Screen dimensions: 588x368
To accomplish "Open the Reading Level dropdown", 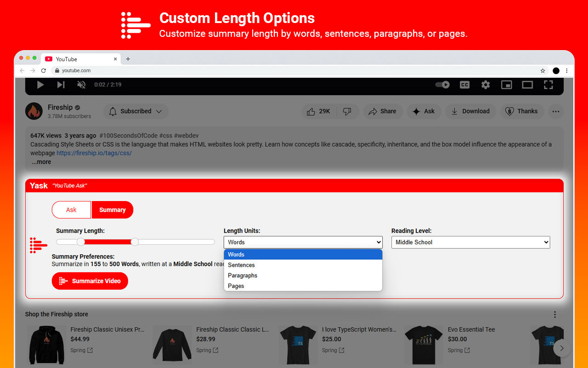I will [470, 242].
